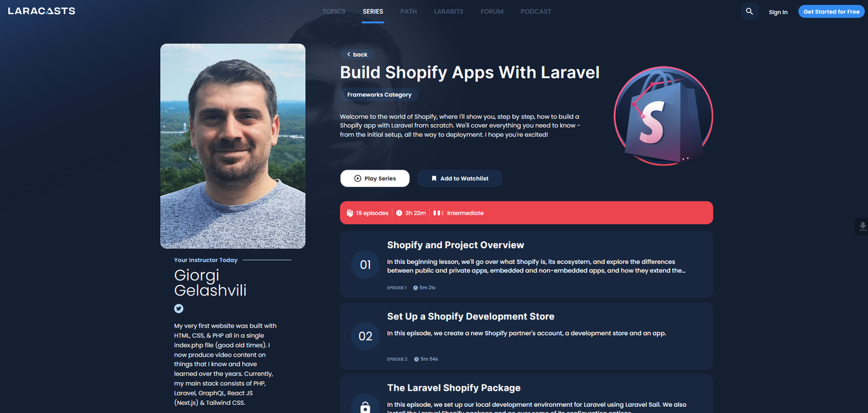Click instructor photo of Giorgi Gelashvili

coord(233,146)
